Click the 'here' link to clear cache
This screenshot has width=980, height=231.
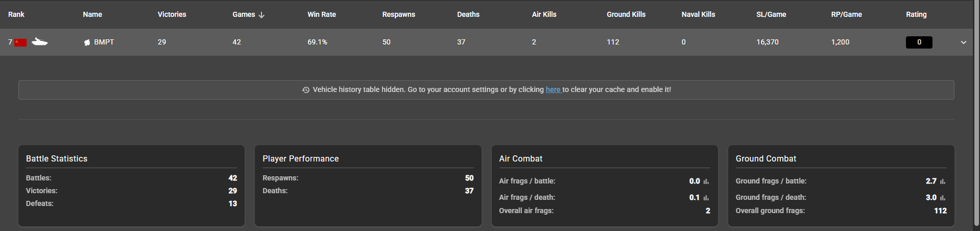pyautogui.click(x=553, y=89)
